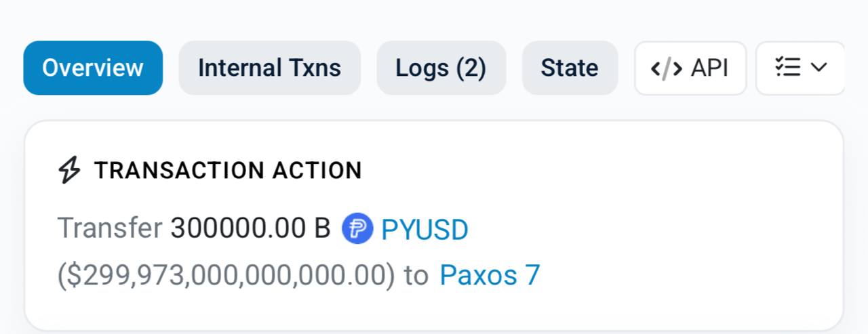Viewport: 868px width, 334px height.
Task: Switch to the Overview tab
Action: pyautogui.click(x=93, y=68)
